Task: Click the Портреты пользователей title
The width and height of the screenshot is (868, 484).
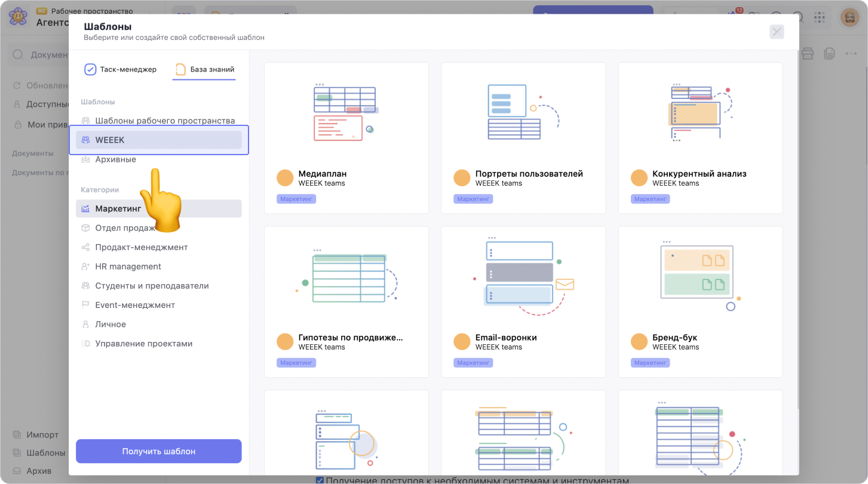Action: click(x=529, y=174)
